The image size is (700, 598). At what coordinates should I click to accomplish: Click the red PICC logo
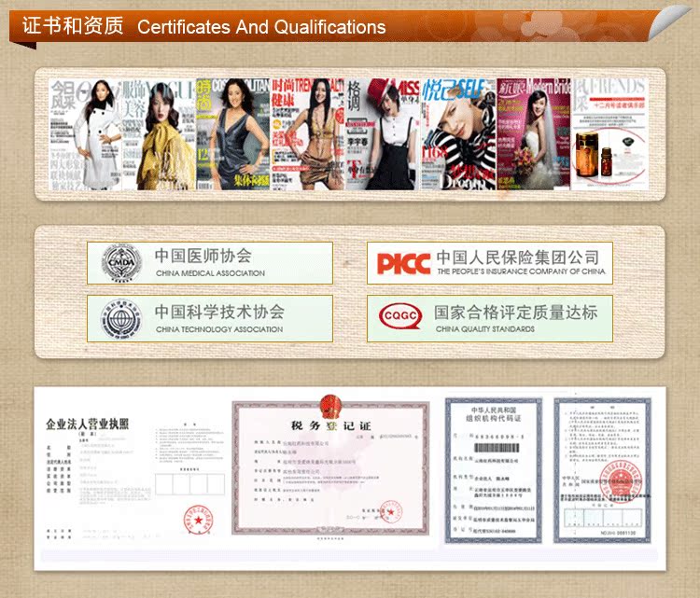(403, 264)
